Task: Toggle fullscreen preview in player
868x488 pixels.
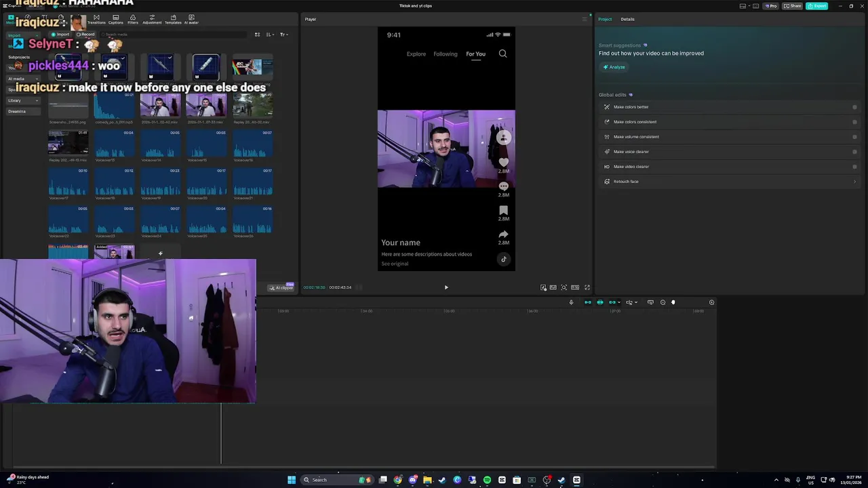Action: pyautogui.click(x=587, y=287)
